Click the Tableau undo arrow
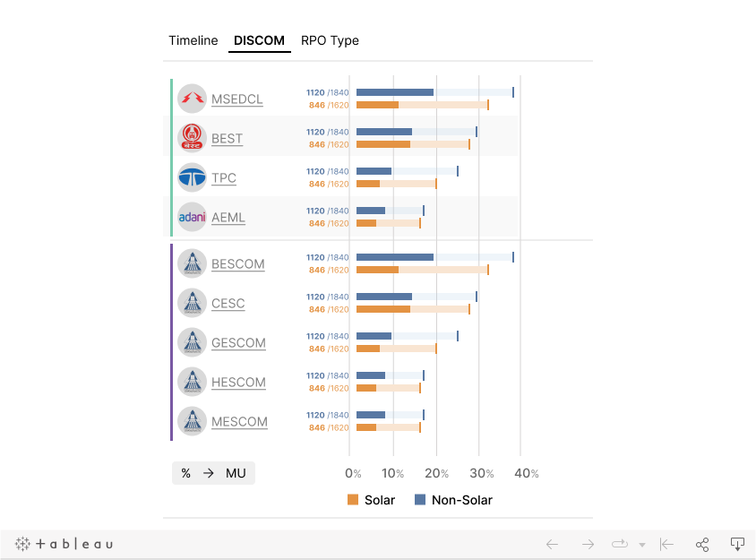Image resolution: width=756 pixels, height=560 pixels. pyautogui.click(x=552, y=544)
